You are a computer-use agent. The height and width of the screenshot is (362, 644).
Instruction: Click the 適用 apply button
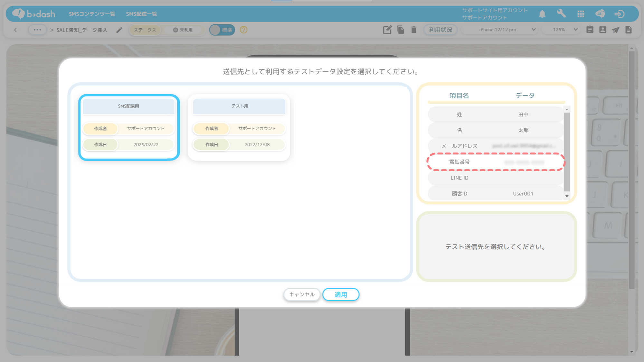(341, 294)
